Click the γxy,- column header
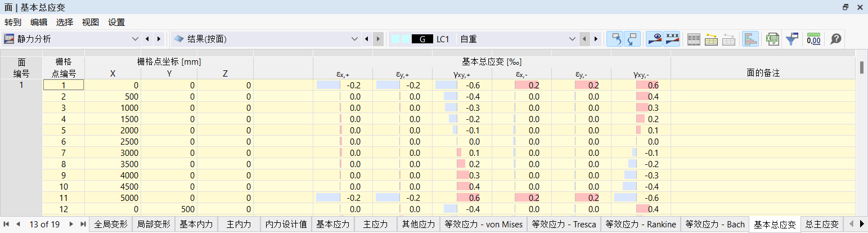This screenshot has height=233, width=868. (x=641, y=73)
